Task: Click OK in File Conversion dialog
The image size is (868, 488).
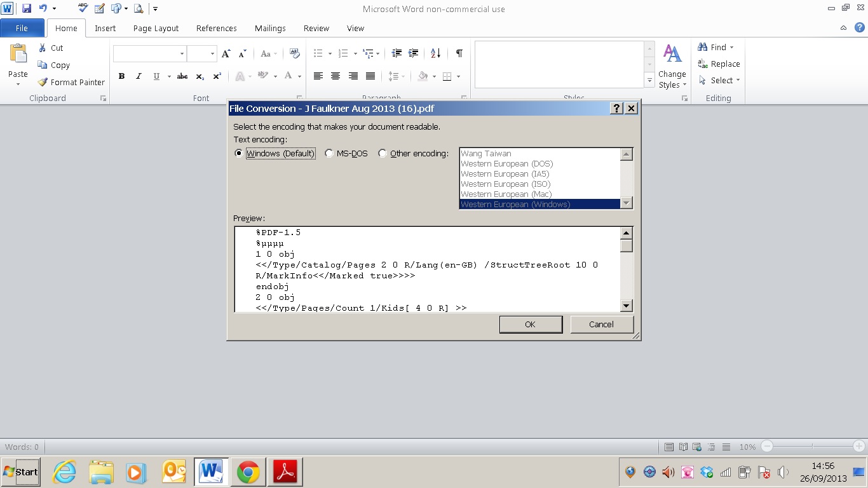Action: pos(531,324)
